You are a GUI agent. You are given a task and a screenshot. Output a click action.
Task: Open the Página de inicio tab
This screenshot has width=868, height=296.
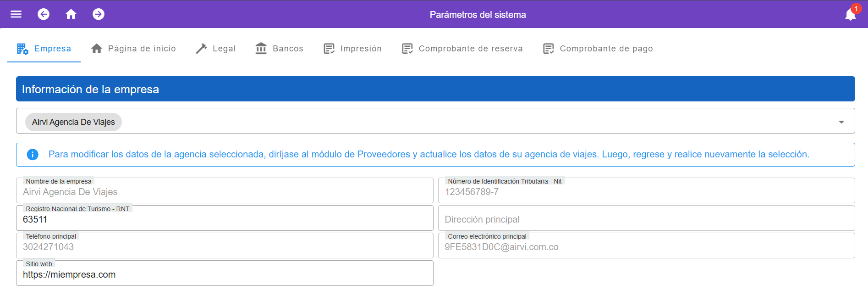point(133,49)
